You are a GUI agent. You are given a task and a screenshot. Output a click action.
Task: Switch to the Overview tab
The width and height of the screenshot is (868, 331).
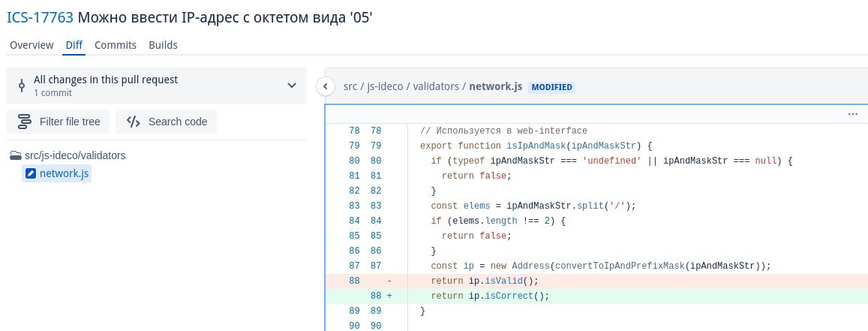(x=31, y=45)
